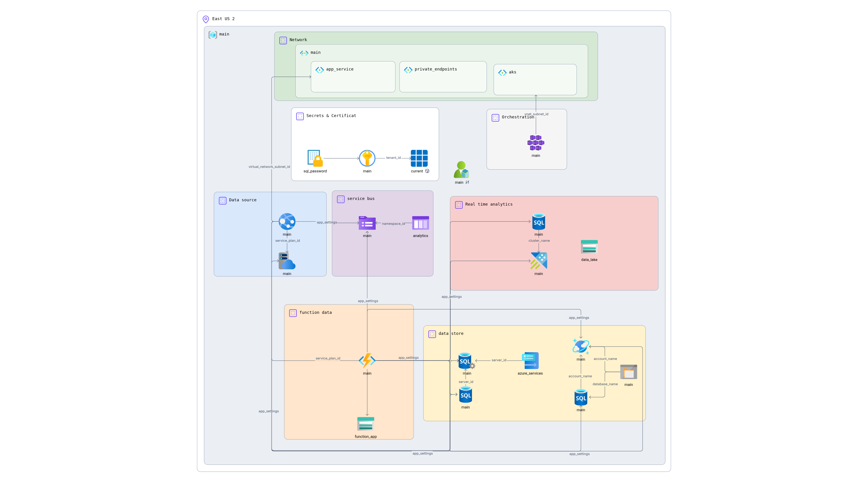Click the user identity main icon
The height and width of the screenshot is (488, 868).
coord(461,169)
